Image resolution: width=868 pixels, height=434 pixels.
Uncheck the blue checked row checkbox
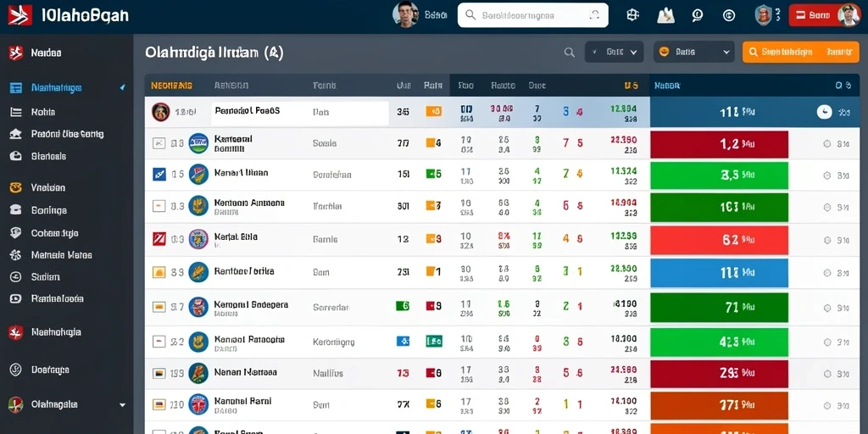159,175
